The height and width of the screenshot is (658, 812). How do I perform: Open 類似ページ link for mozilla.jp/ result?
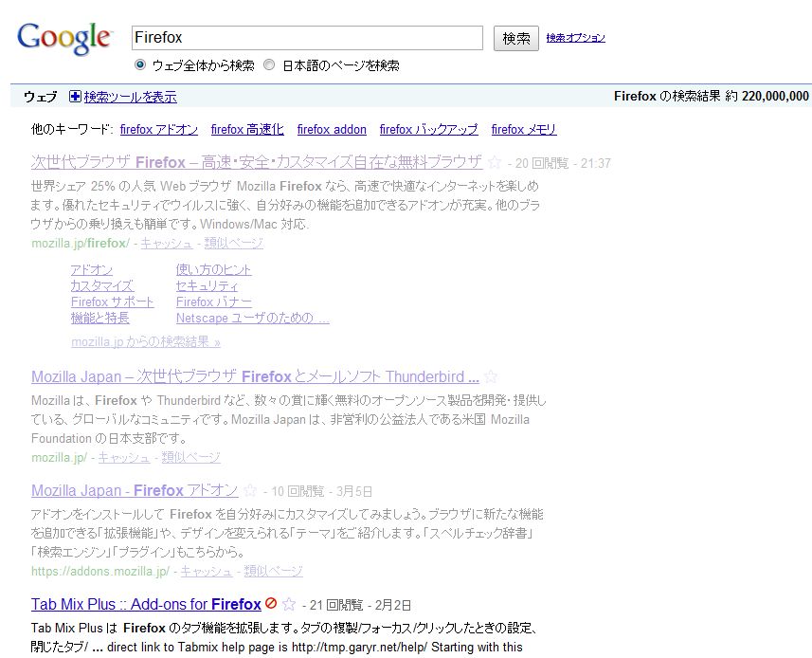[x=191, y=458]
